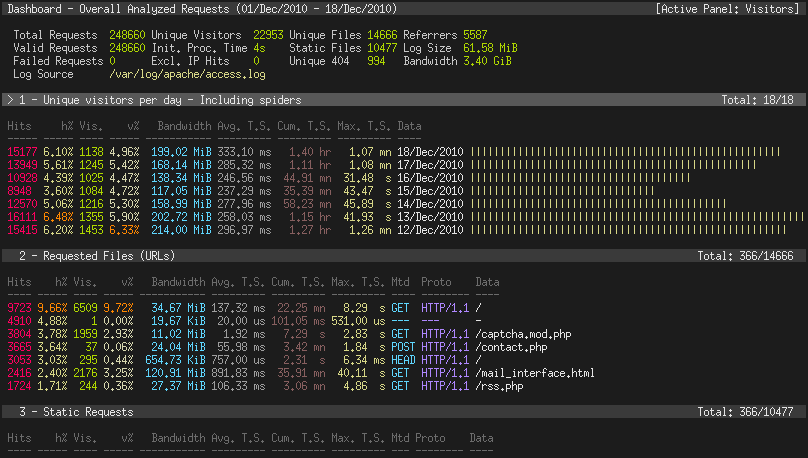Click the bandwidth value 214.00 MiB
This screenshot has height=458, width=808.
coord(181,230)
